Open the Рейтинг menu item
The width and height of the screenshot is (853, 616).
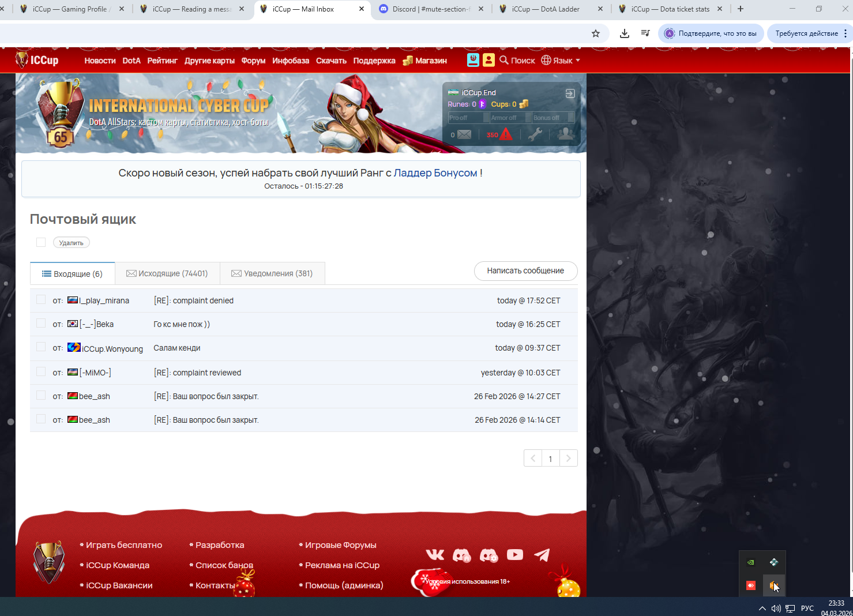(162, 61)
